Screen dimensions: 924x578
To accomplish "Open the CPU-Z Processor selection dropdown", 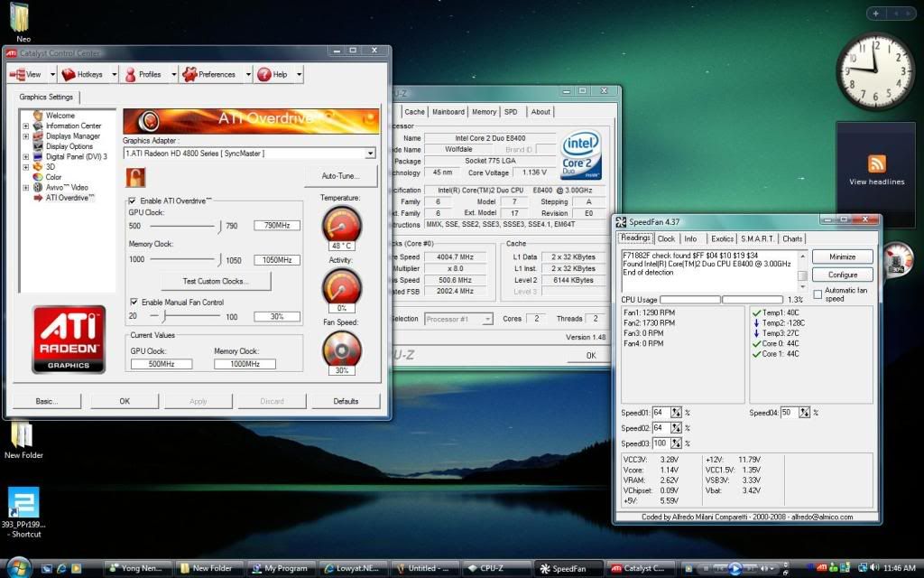I will click(488, 319).
